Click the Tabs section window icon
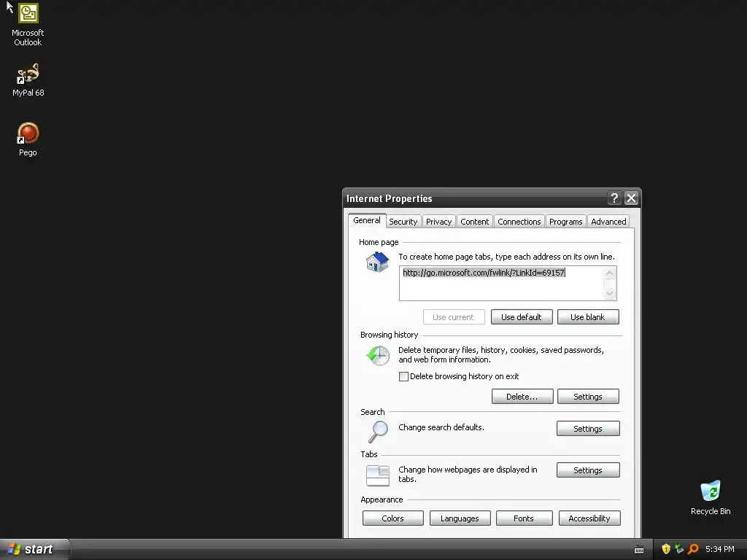747x560 pixels. [378, 475]
